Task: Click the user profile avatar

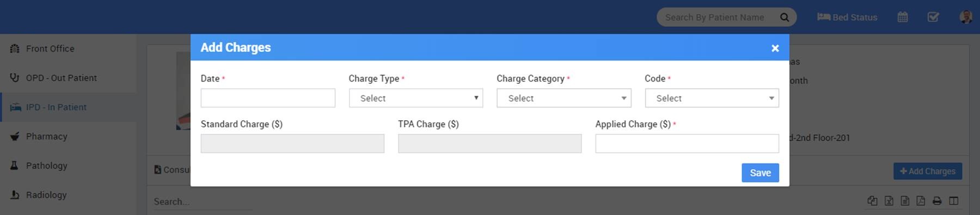Action: coord(966,17)
